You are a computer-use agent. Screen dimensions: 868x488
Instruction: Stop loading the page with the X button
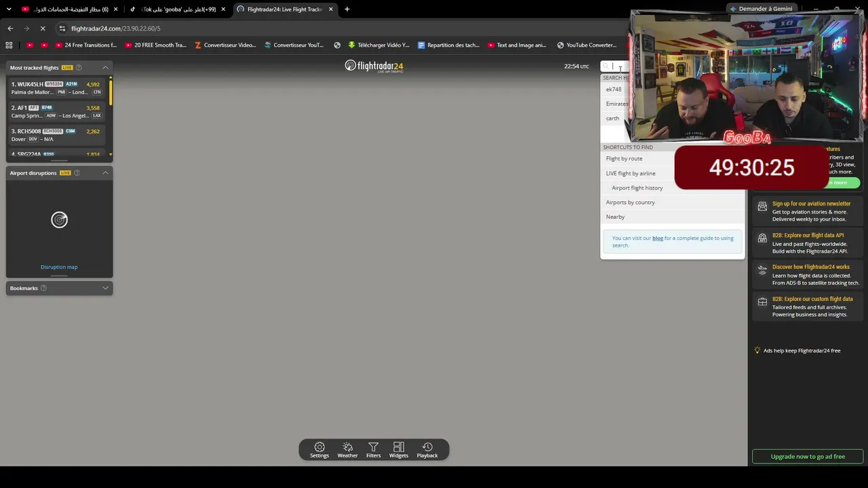[43, 28]
